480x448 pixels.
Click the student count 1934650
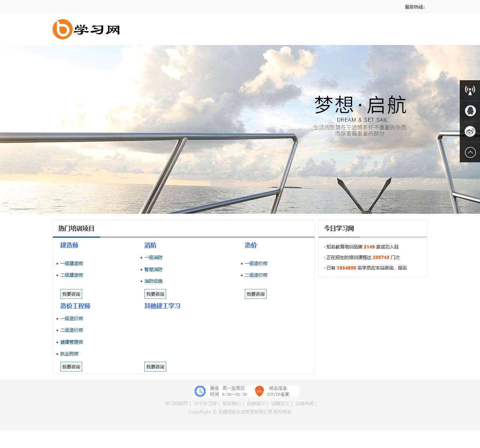346,268
